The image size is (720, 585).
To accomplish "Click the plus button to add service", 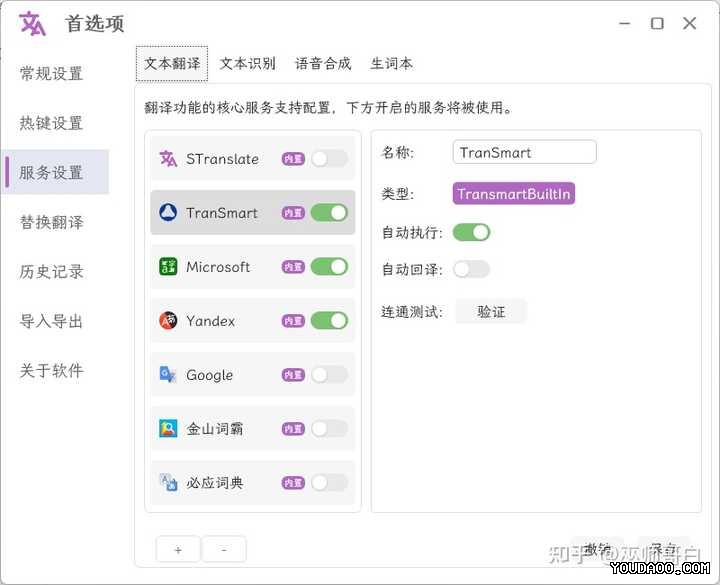I will pos(178,550).
